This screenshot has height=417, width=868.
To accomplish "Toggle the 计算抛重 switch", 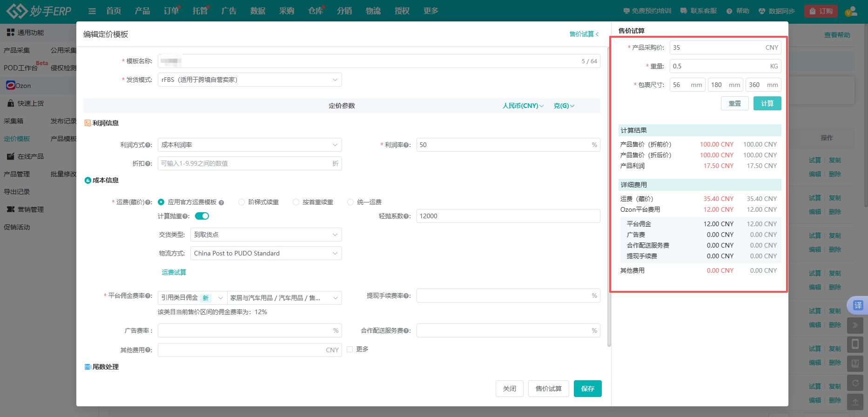I will click(x=202, y=216).
